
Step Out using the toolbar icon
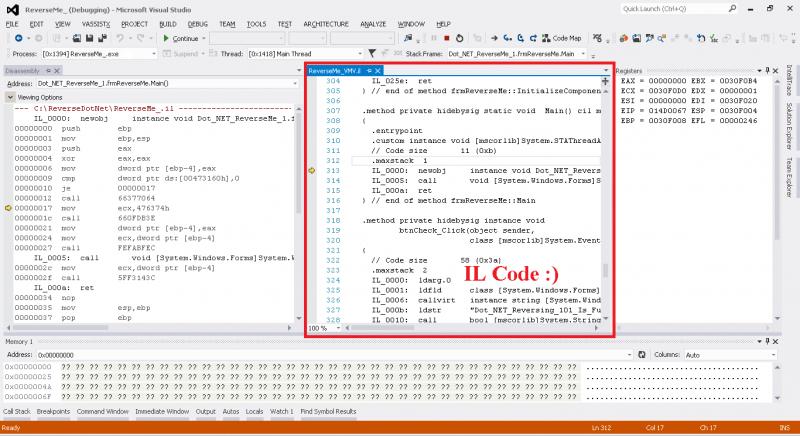pyautogui.click(x=533, y=38)
